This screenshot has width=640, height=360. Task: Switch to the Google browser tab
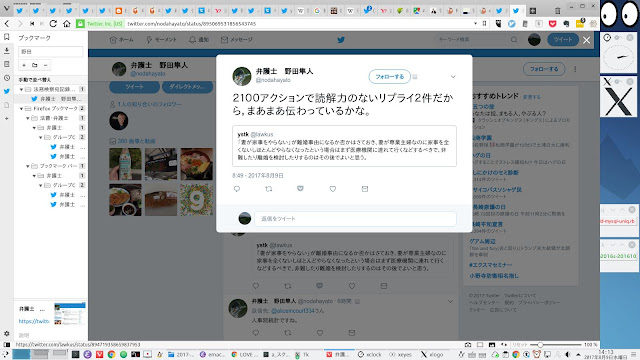tap(317, 11)
